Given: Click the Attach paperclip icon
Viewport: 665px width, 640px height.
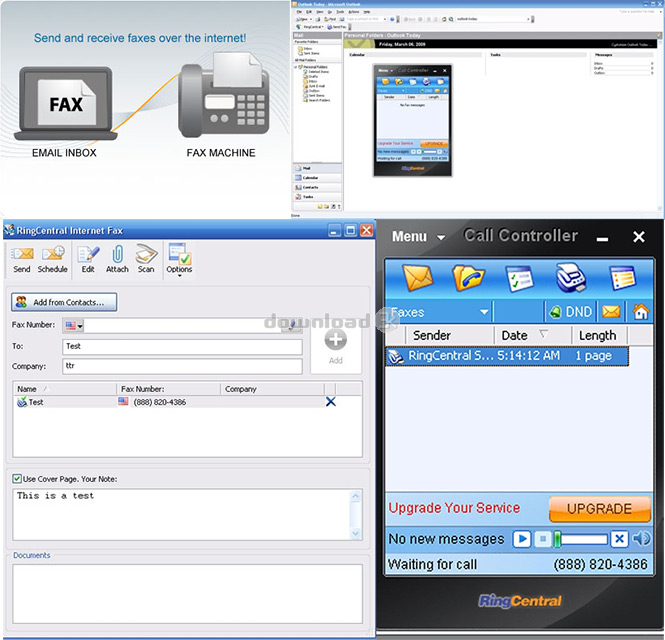Looking at the screenshot, I should click(117, 258).
